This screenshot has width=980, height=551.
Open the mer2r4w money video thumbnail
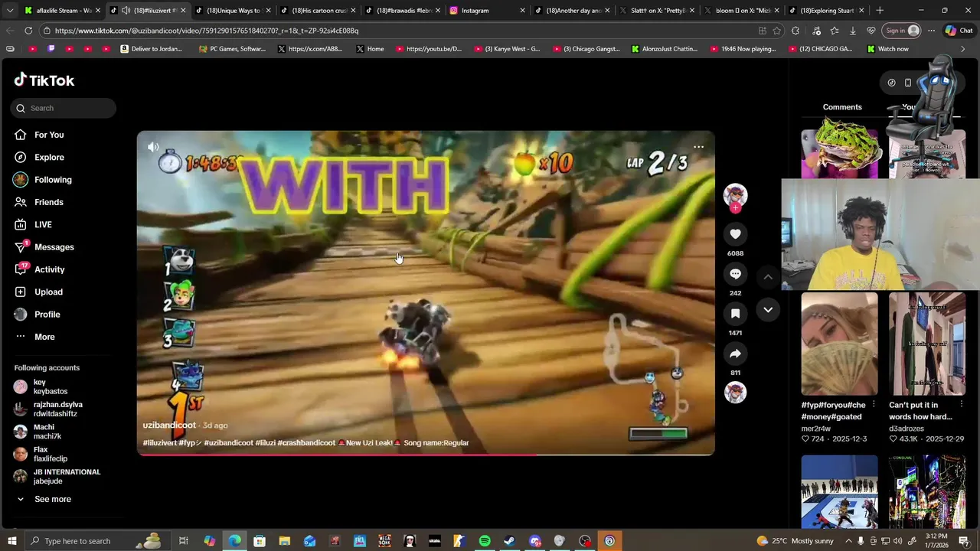tap(839, 344)
